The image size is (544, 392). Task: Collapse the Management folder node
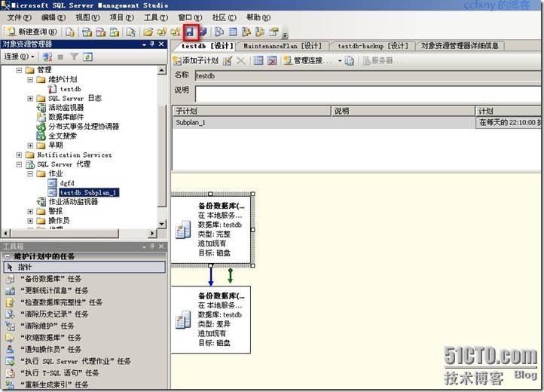click(x=19, y=70)
